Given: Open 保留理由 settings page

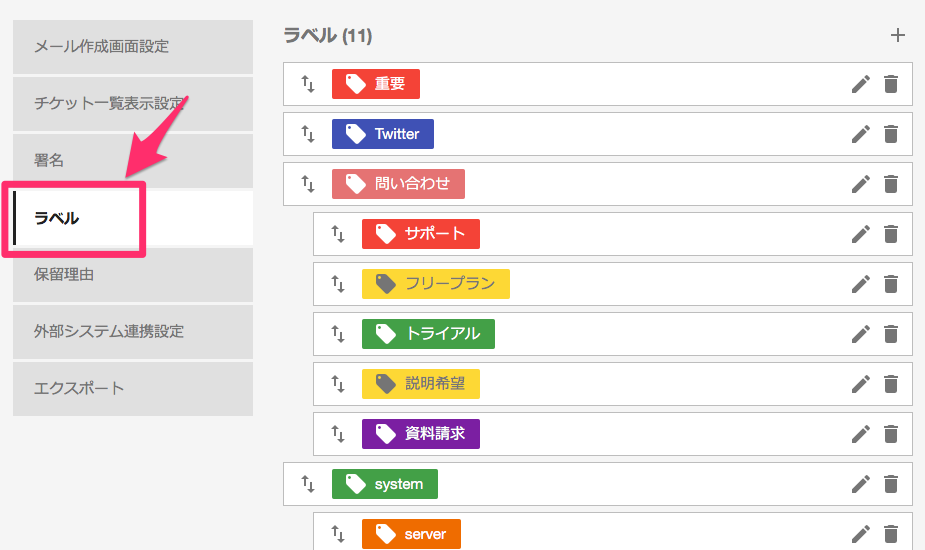Looking at the screenshot, I should pyautogui.click(x=133, y=275).
